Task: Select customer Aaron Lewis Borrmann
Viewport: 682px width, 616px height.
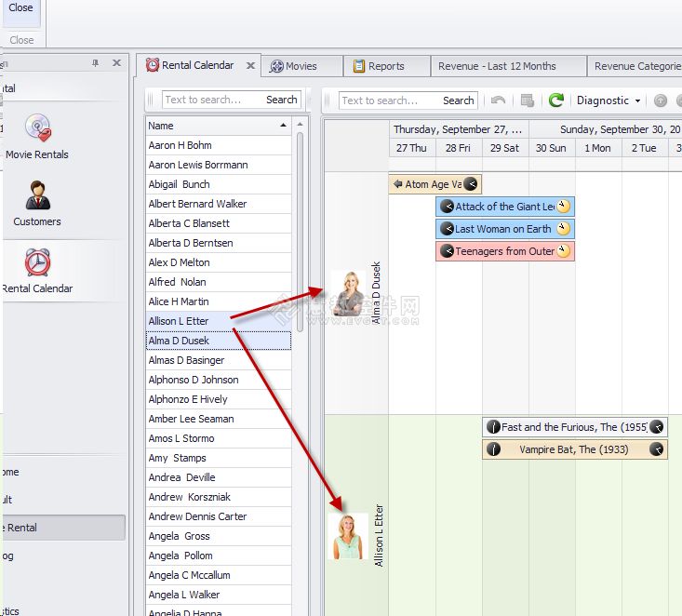Action: (x=219, y=165)
